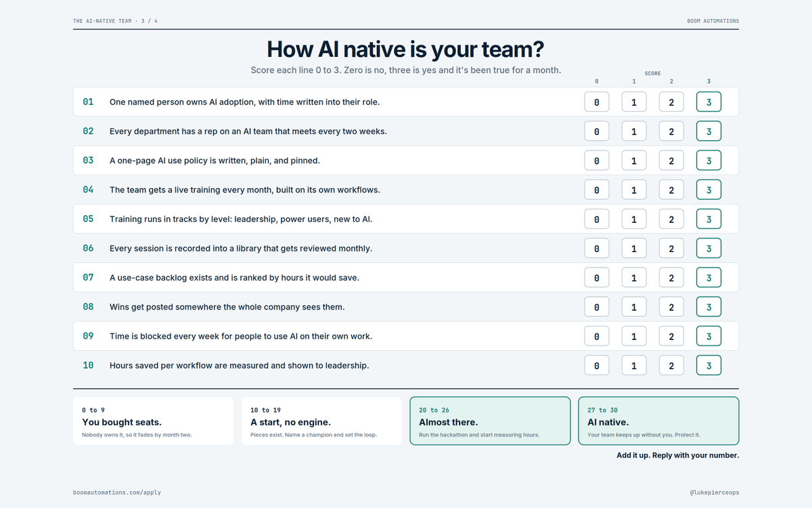Viewport: 812px width, 508px height.
Task: Select score 2 for line 01
Action: pos(671,102)
